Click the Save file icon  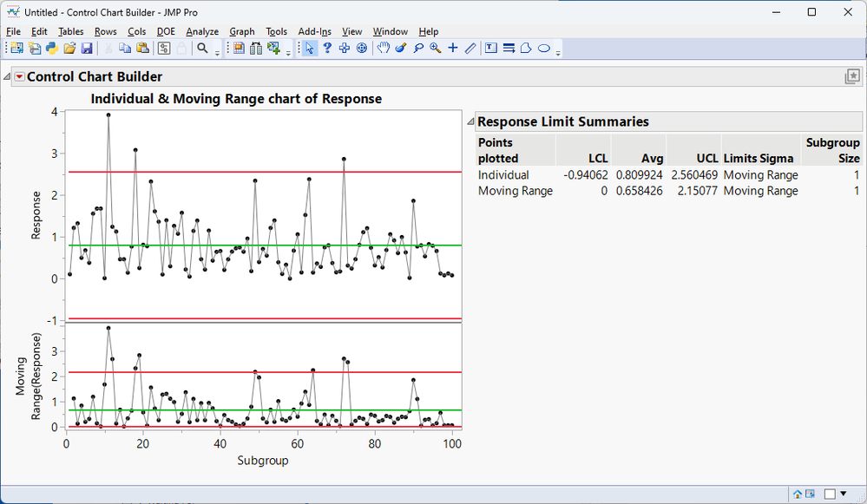[87, 49]
